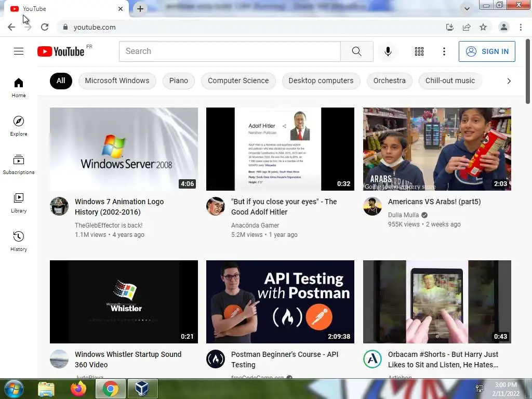
Task: Open the Adolf Hitler video thumbnail
Action: (x=280, y=149)
